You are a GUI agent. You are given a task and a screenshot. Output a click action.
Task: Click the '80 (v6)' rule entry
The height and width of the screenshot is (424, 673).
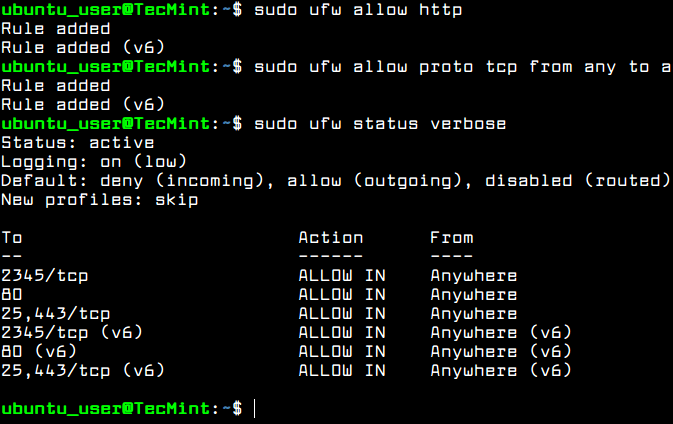pyautogui.click(x=39, y=351)
